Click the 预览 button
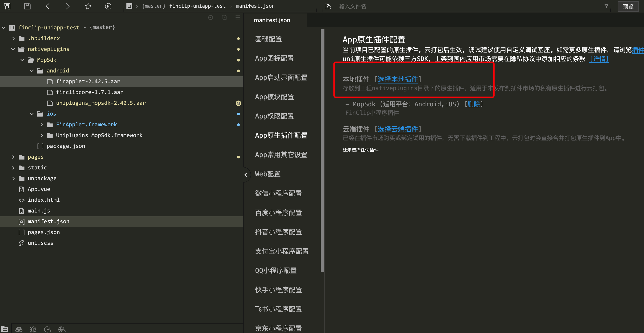The height and width of the screenshot is (333, 644). 628,6
